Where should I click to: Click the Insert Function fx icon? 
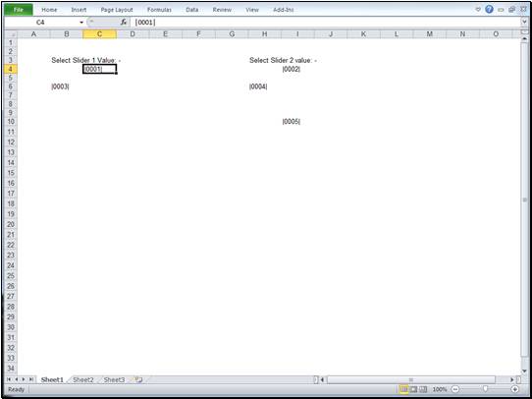(124, 23)
